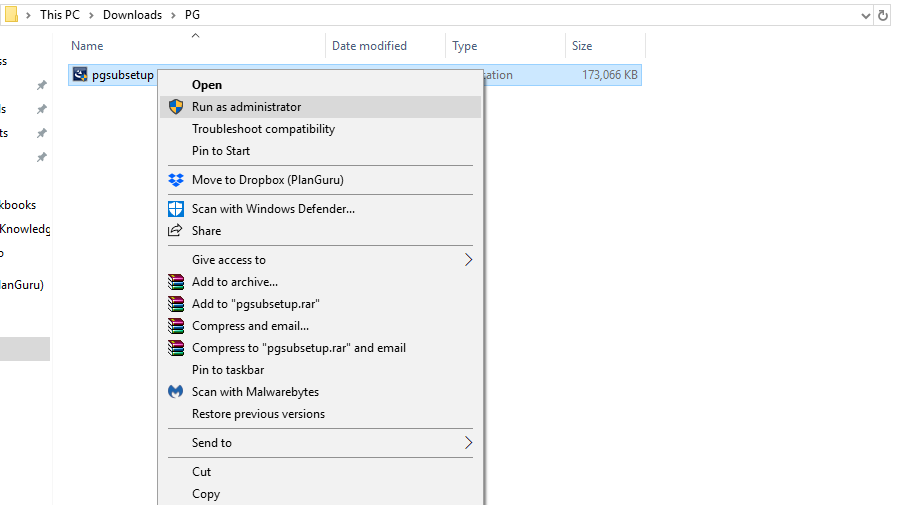Select Open from the context menu
Image resolution: width=898 pixels, height=508 pixels.
[207, 85]
